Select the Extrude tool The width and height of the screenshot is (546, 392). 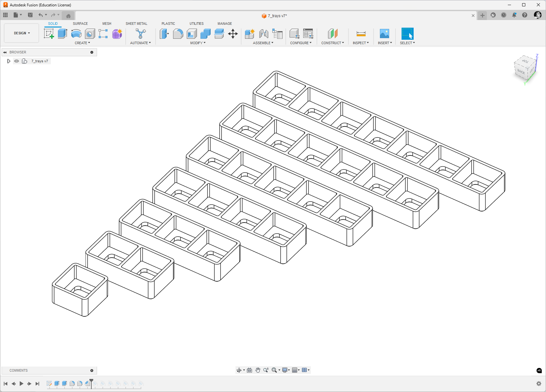(x=62, y=34)
